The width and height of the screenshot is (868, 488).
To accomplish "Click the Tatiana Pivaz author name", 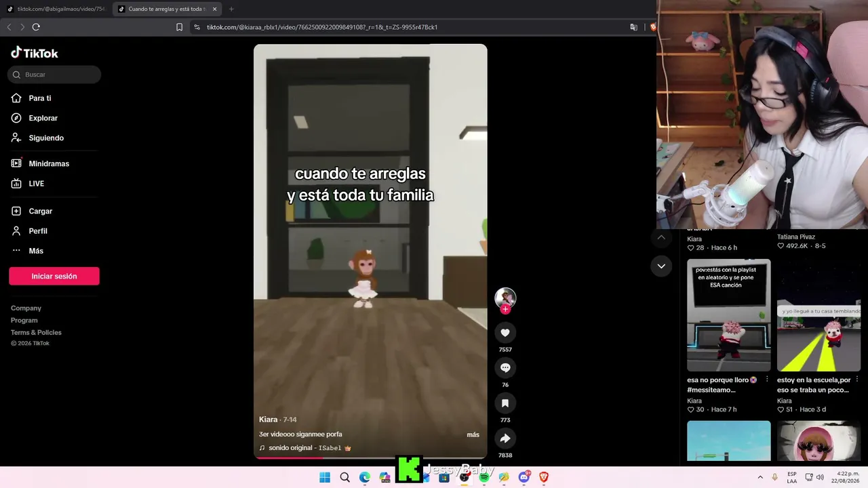I will click(x=796, y=237).
